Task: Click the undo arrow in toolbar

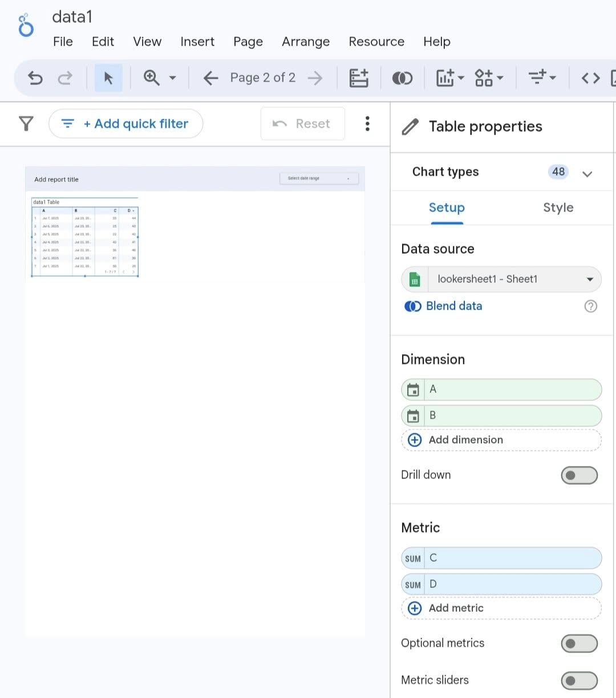Action: tap(35, 78)
